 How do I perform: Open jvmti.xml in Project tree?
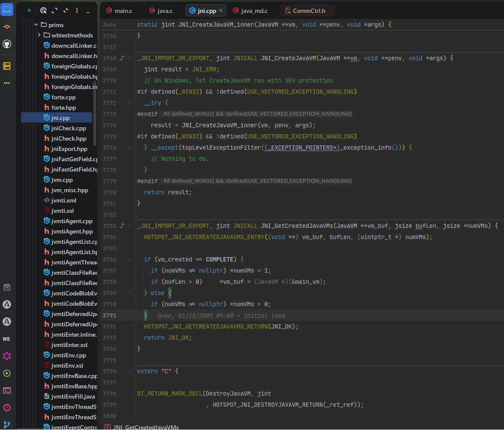(60, 200)
